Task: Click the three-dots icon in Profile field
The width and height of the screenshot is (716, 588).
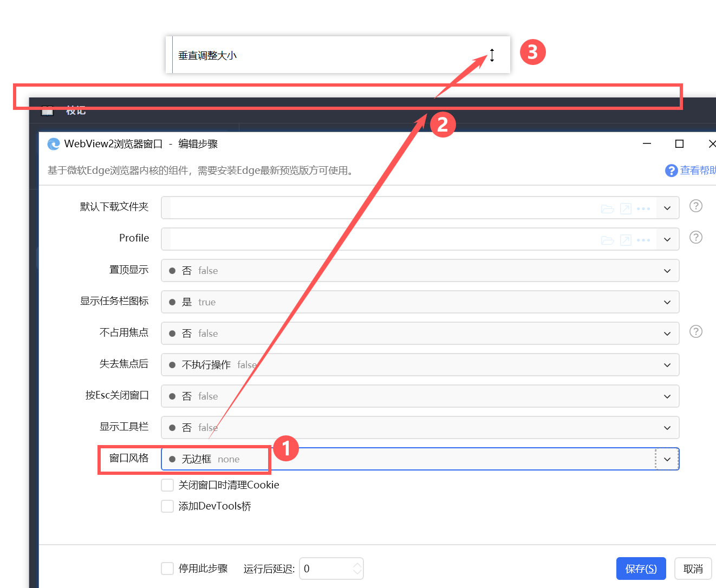Action: [643, 240]
